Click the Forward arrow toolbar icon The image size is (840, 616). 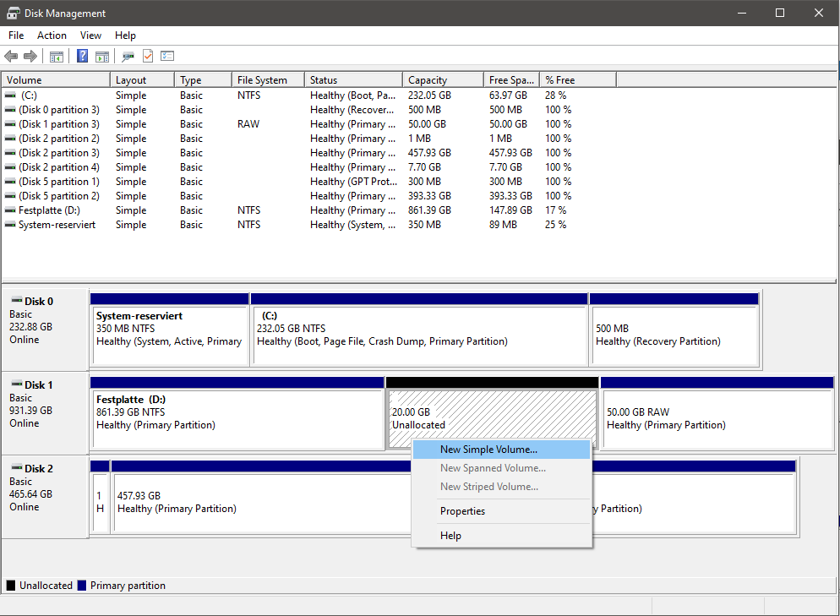tap(30, 57)
